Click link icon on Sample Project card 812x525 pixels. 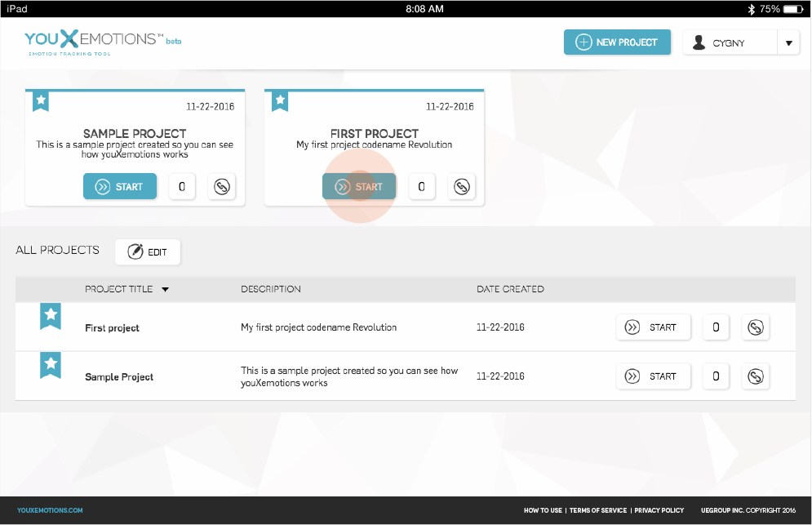click(221, 187)
